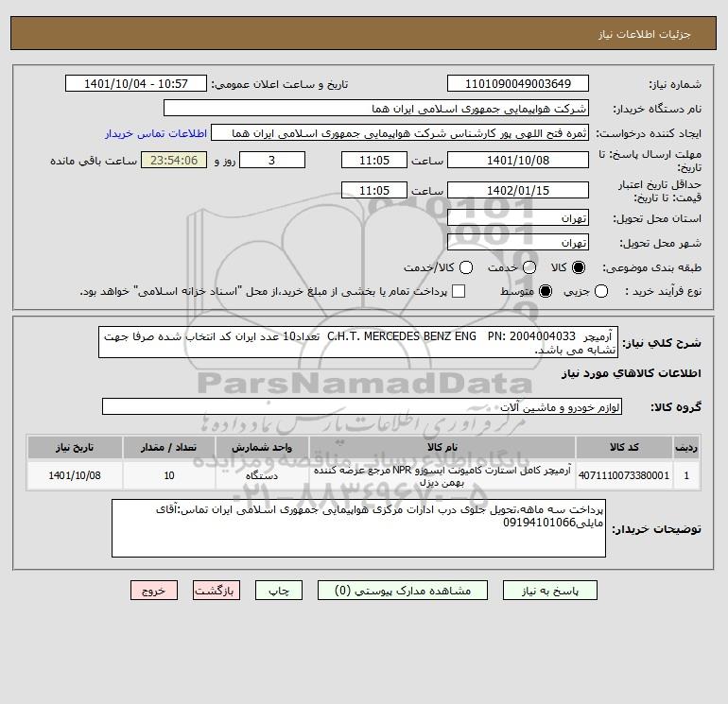Open مشاهده مدارک پیوستی (0) button
Image resolution: width=728 pixels, height=704 pixels.
(403, 591)
